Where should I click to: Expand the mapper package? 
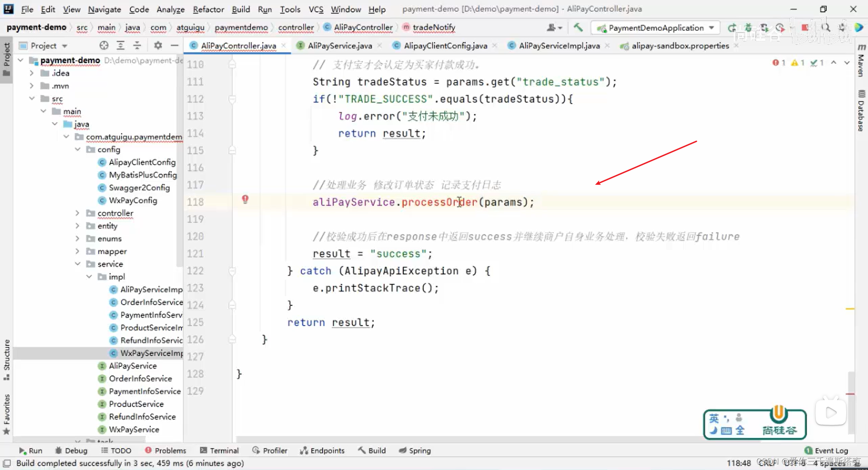coord(77,251)
